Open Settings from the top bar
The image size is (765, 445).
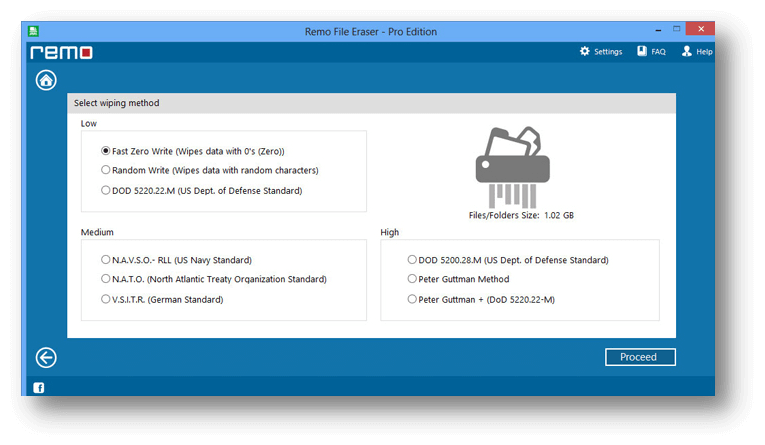608,52
